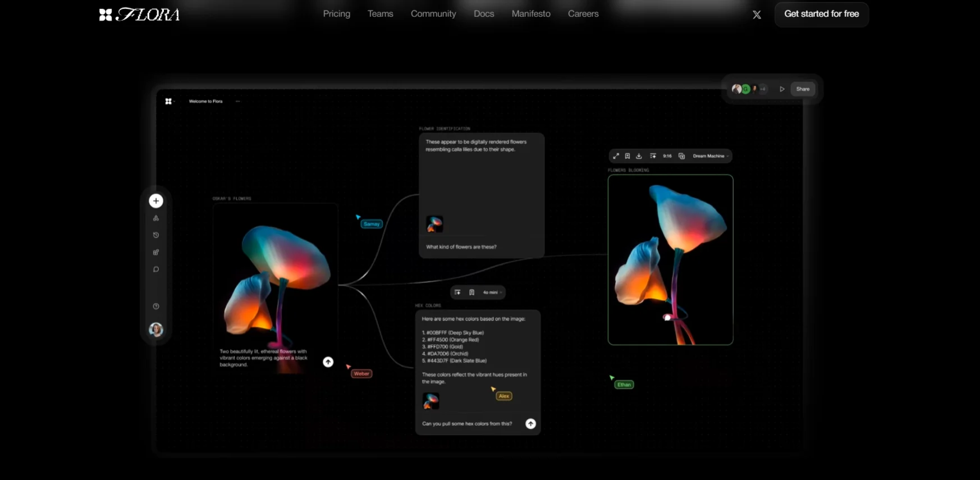Click the duplicate icon next to Dream Machine

[681, 156]
